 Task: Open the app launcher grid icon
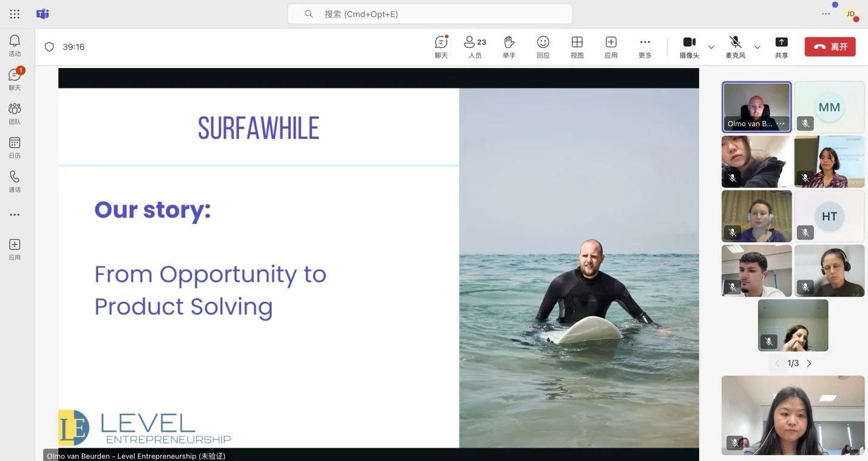[15, 14]
